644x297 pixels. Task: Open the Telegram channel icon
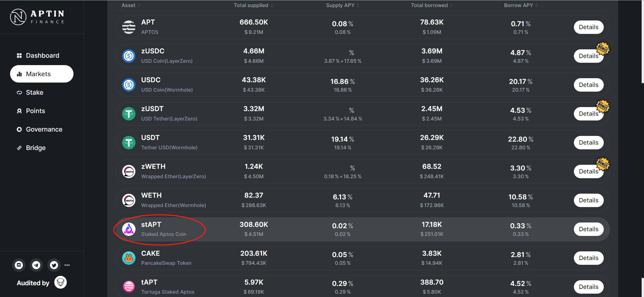[36, 265]
